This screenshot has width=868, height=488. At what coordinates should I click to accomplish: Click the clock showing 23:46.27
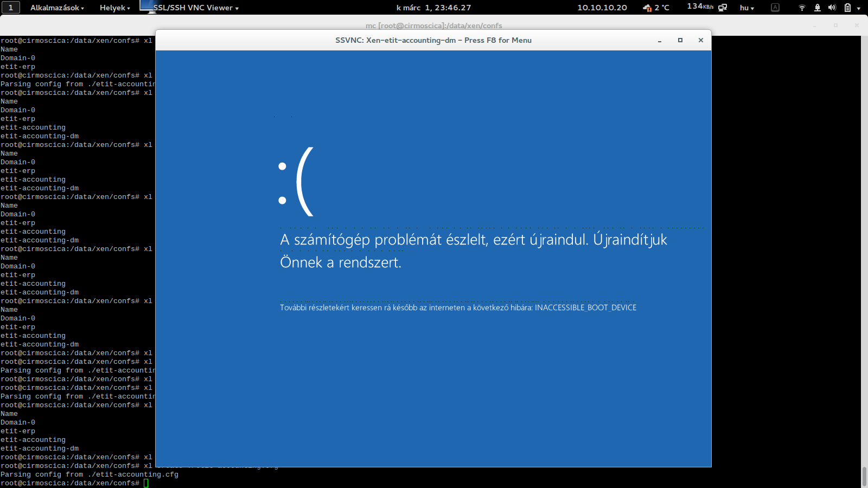click(x=433, y=8)
